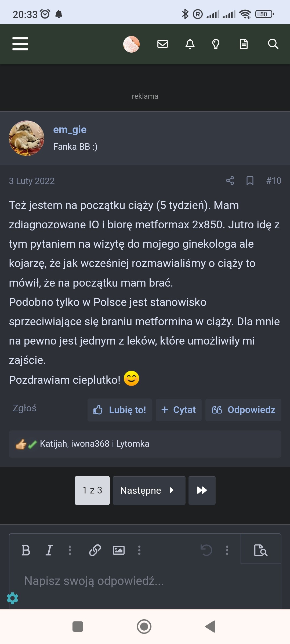290x644 pixels.
Task: Open the document icon in header
Action: coord(244,44)
